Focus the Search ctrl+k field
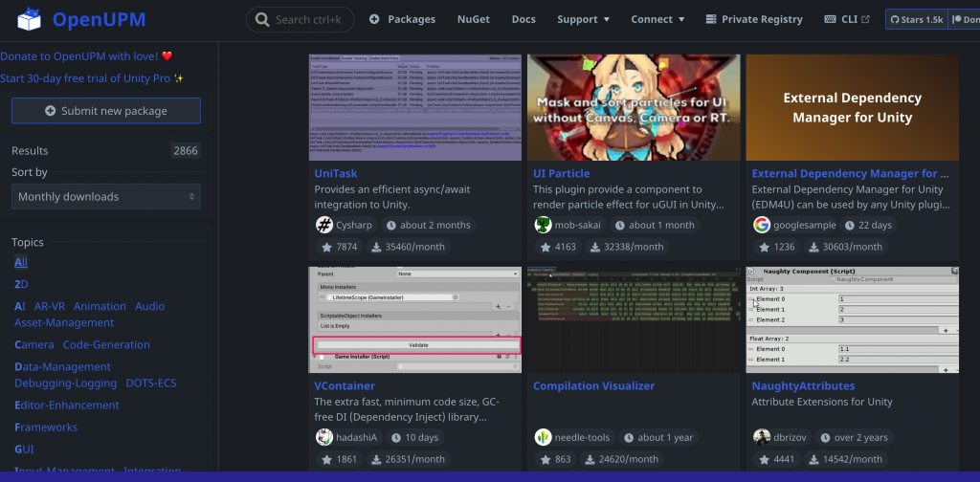Image resolution: width=980 pixels, height=482 pixels. (300, 20)
